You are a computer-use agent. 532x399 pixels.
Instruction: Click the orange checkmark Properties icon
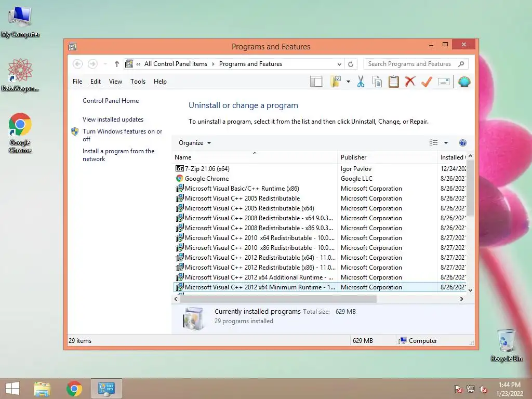[427, 82]
